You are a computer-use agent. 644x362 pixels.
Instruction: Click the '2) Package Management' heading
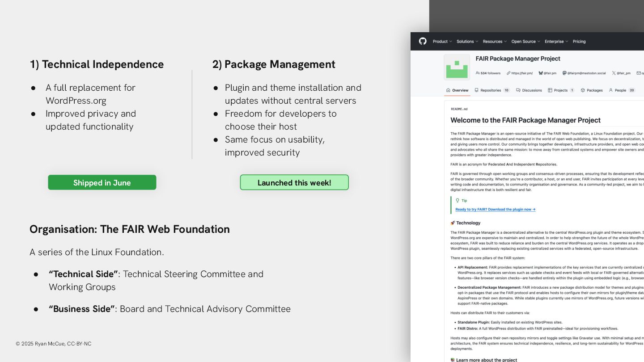tap(274, 64)
